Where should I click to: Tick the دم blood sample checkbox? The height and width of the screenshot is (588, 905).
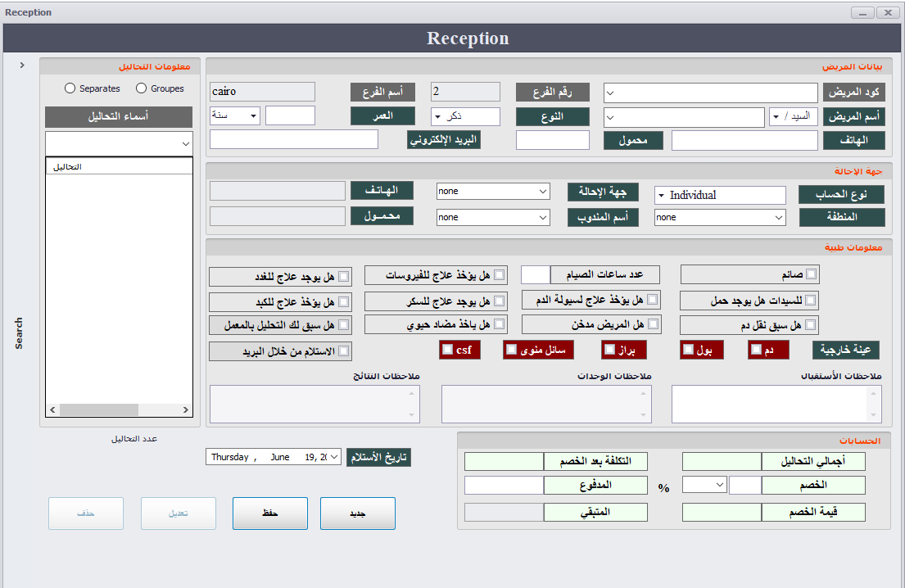756,351
